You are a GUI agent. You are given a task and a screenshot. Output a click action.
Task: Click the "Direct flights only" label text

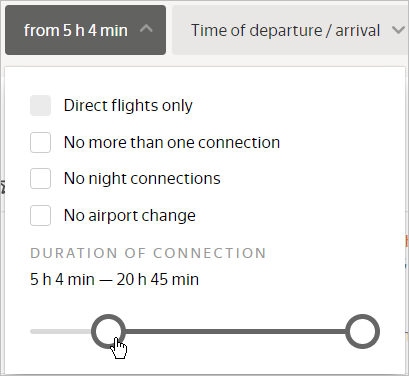click(x=128, y=106)
